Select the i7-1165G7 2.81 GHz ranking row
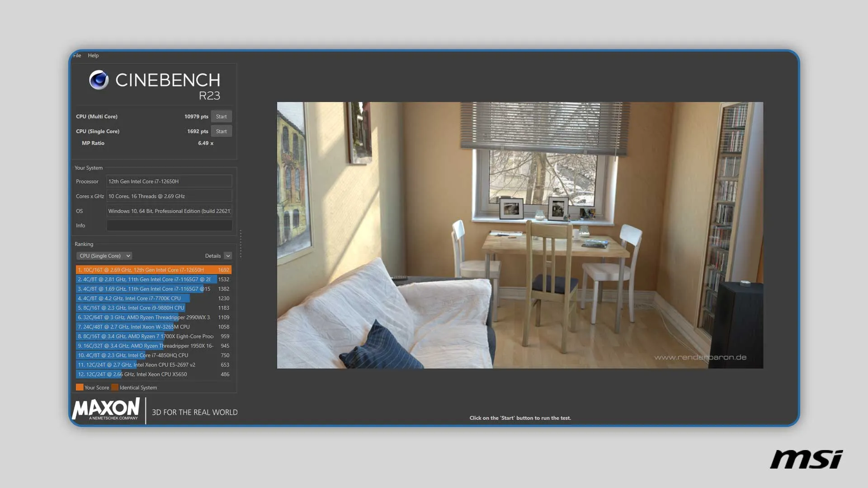This screenshot has height=488, width=868. 154,279
